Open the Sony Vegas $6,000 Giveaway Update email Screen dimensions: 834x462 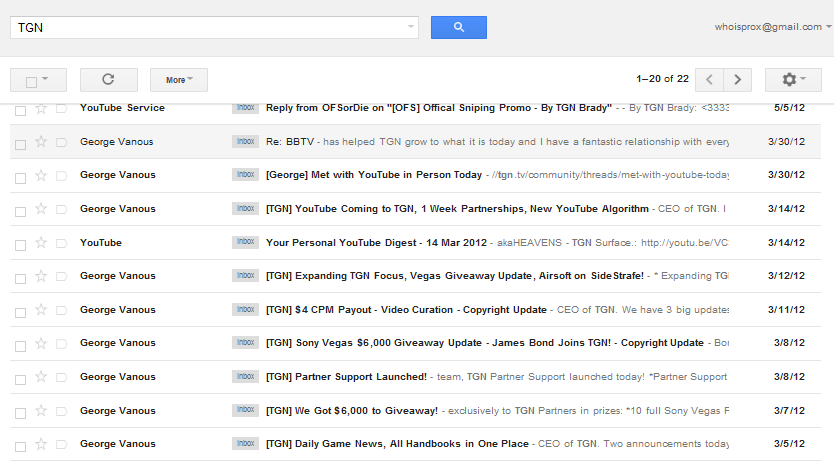click(x=485, y=343)
